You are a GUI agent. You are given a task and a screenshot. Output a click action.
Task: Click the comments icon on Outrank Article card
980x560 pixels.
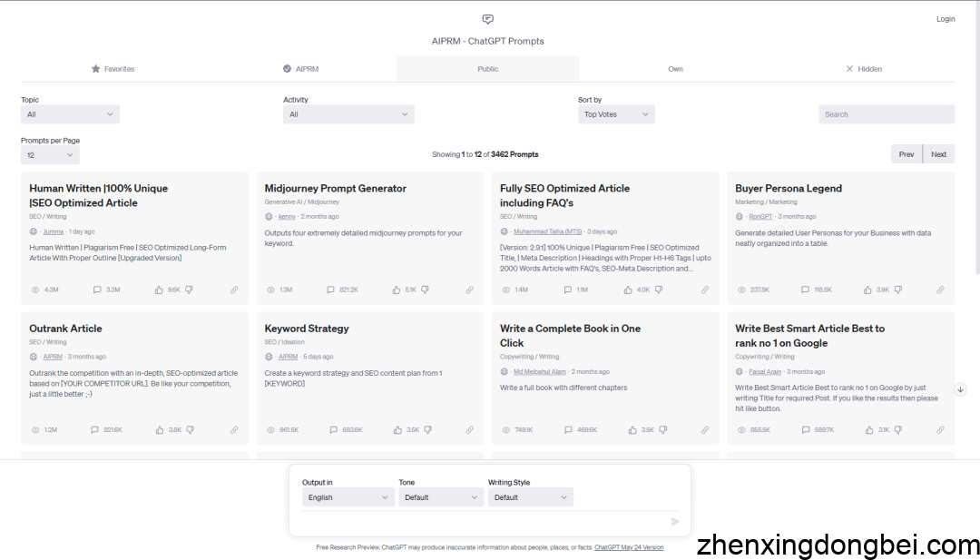tap(94, 430)
